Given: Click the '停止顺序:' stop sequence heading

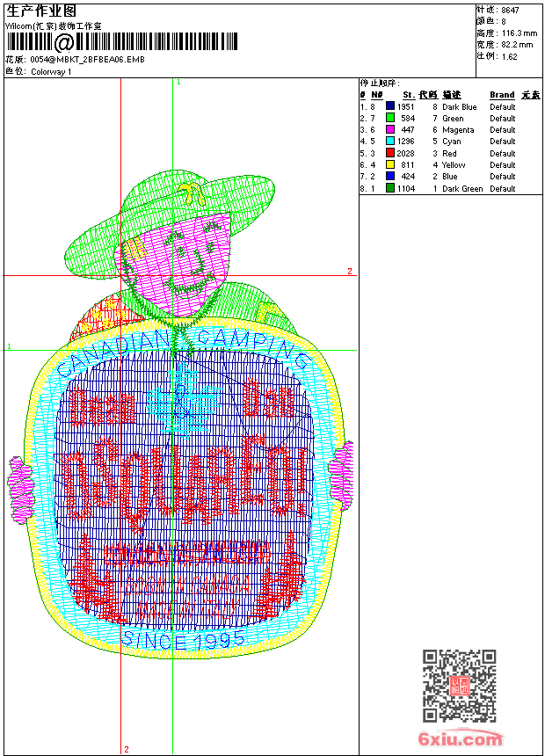Looking at the screenshot, I should 380,84.
